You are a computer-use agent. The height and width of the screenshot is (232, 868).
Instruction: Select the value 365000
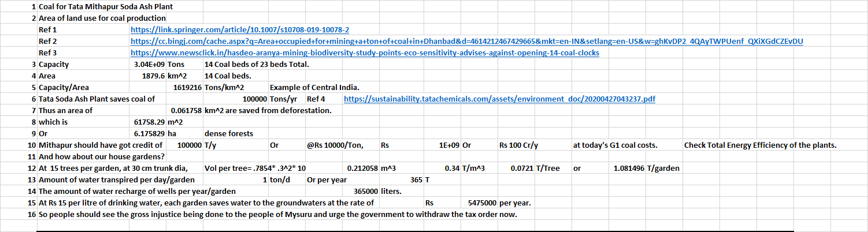pos(366,191)
